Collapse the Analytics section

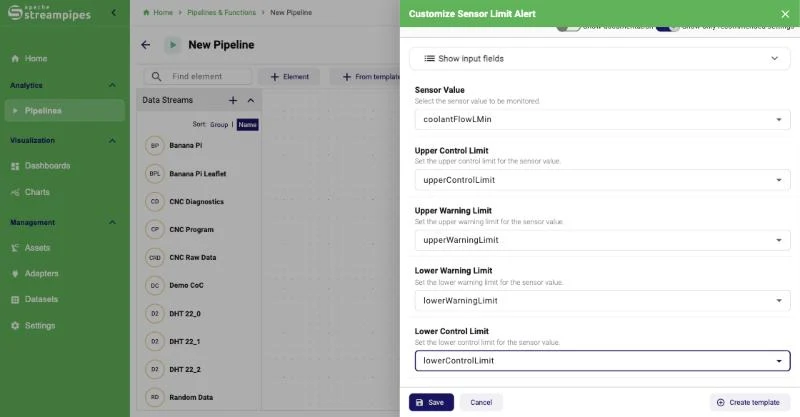(112, 85)
